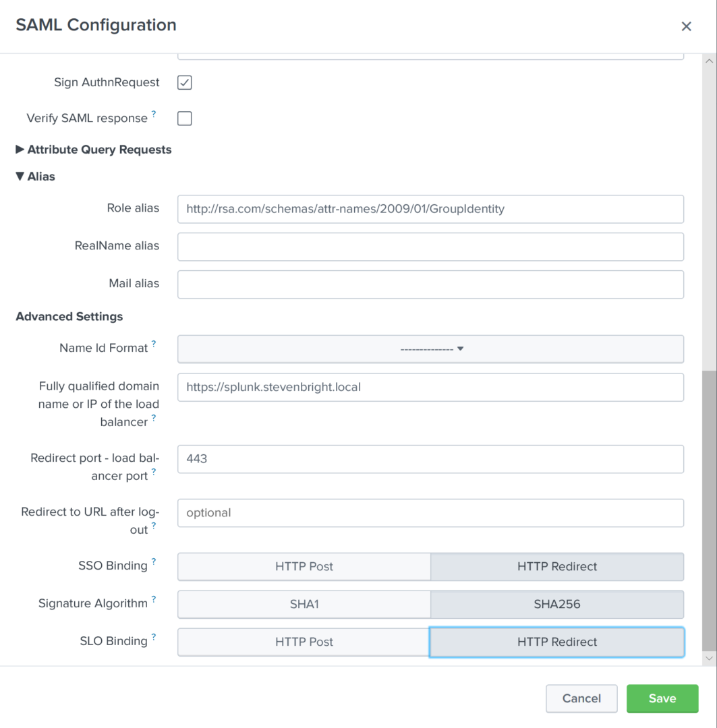This screenshot has width=717, height=728.
Task: Click help icon next to SLO Binding
Action: [154, 638]
